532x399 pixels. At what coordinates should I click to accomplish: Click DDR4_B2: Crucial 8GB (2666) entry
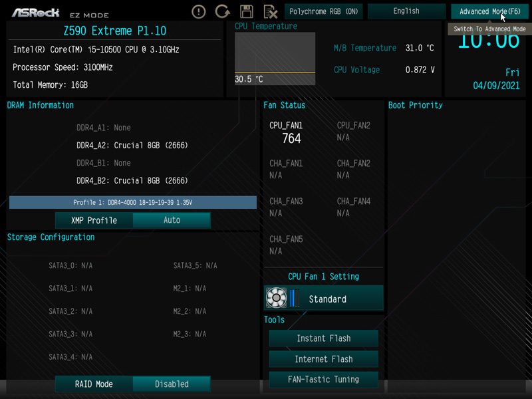pos(132,181)
